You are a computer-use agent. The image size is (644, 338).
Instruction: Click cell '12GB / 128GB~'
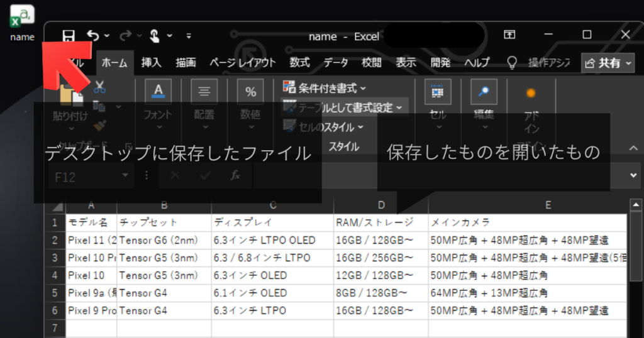[x=380, y=276]
